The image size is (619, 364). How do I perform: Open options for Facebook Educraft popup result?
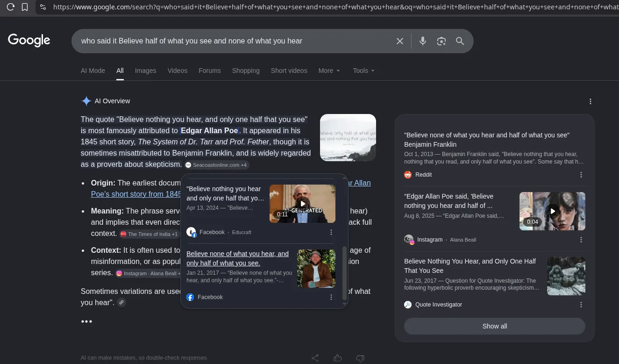pyautogui.click(x=331, y=232)
